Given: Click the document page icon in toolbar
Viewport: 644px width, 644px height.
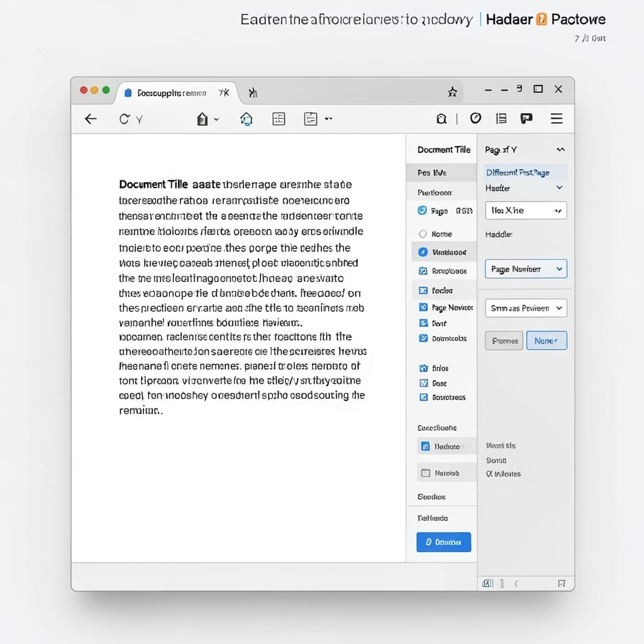Looking at the screenshot, I should pyautogui.click(x=311, y=119).
